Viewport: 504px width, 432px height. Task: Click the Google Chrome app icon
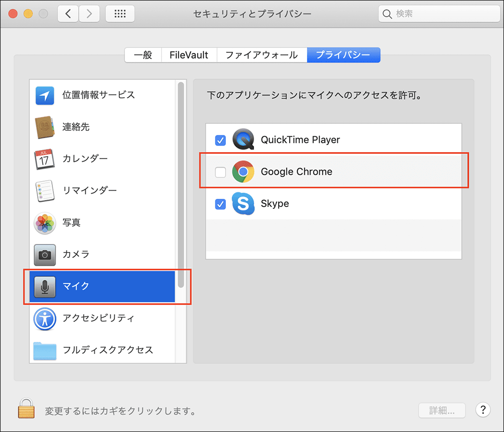click(243, 172)
